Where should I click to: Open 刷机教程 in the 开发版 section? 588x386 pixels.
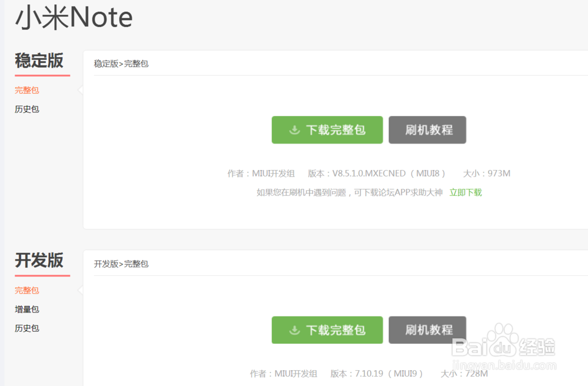pyautogui.click(x=427, y=330)
